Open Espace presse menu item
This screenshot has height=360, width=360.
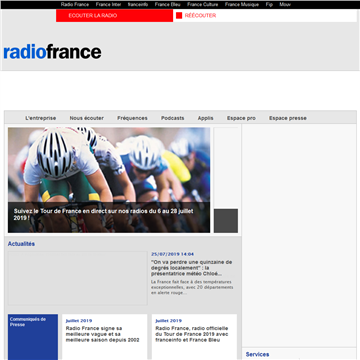[x=288, y=118]
